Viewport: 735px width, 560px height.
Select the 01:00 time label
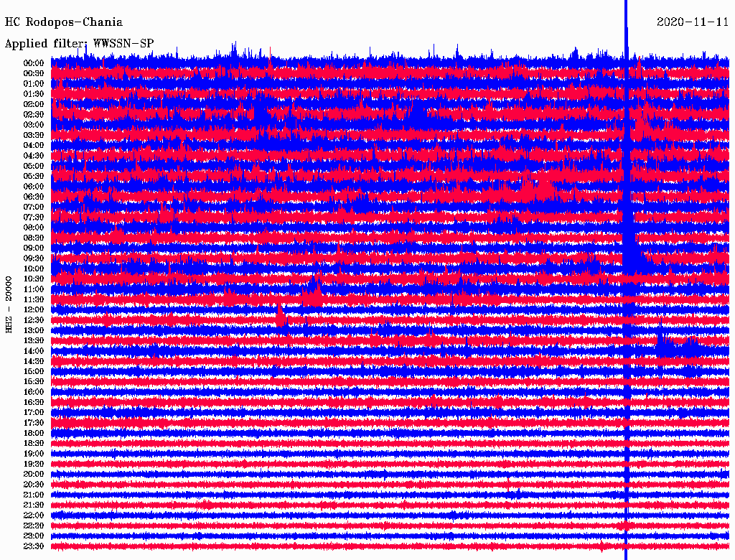(34, 84)
